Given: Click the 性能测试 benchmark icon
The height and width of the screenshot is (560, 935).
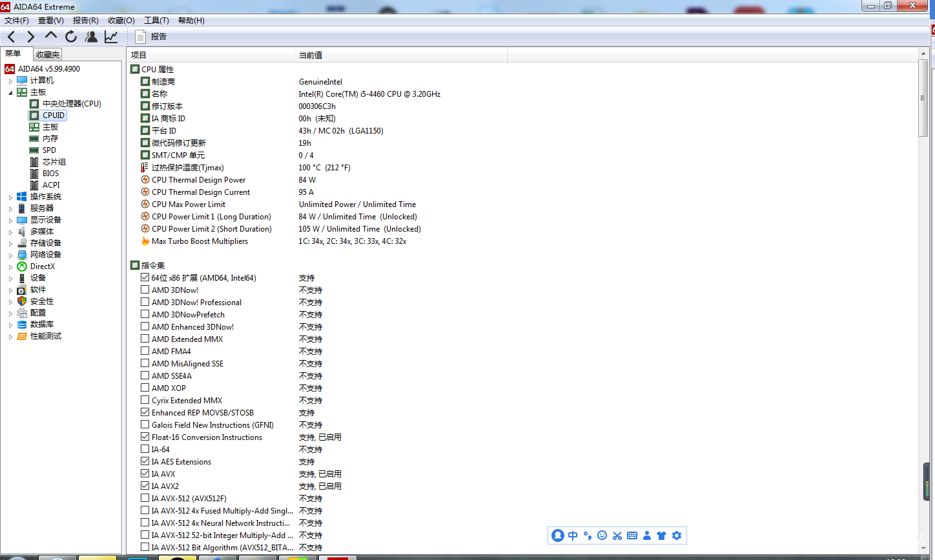Looking at the screenshot, I should 22,336.
